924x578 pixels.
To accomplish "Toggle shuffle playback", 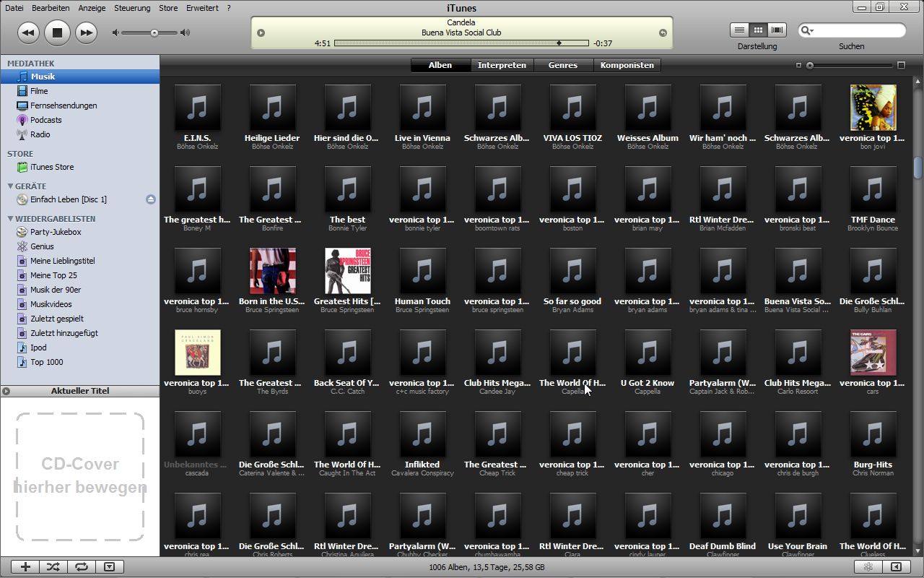I will 53,567.
